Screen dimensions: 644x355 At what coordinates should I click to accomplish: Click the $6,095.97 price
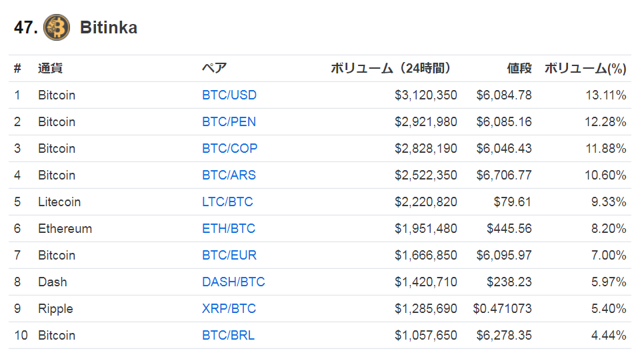pyautogui.click(x=504, y=255)
